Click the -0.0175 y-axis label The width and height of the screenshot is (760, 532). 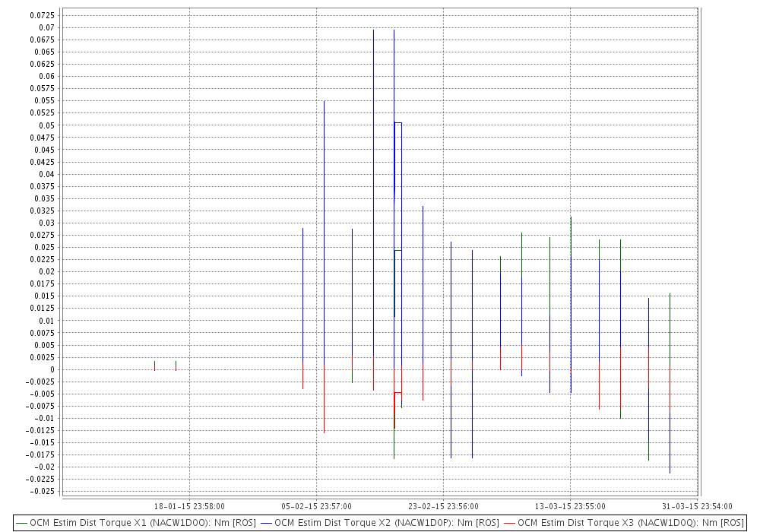41,454
